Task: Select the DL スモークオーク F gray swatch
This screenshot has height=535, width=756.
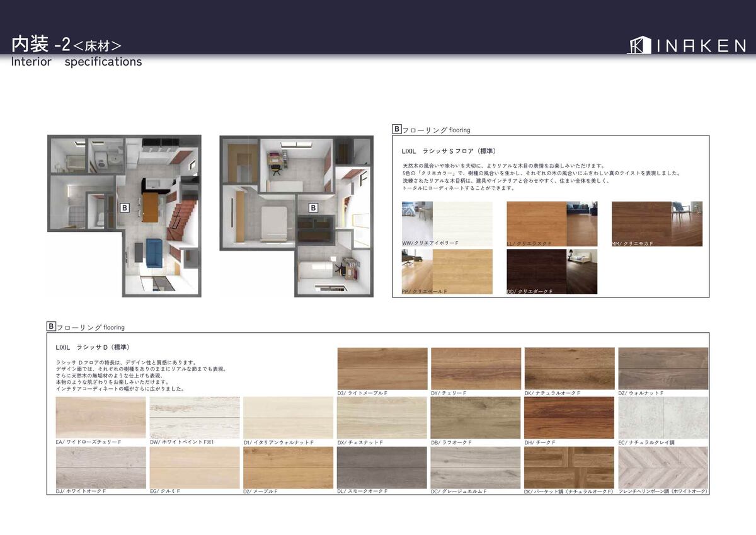Action: (382, 467)
